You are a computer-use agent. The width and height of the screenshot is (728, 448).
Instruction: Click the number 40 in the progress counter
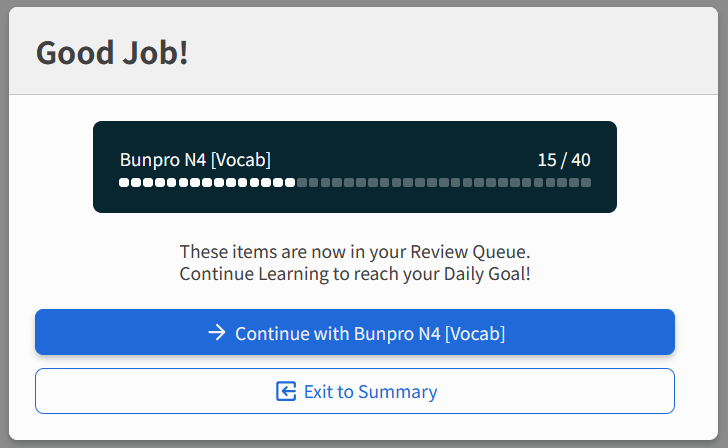[x=580, y=160]
